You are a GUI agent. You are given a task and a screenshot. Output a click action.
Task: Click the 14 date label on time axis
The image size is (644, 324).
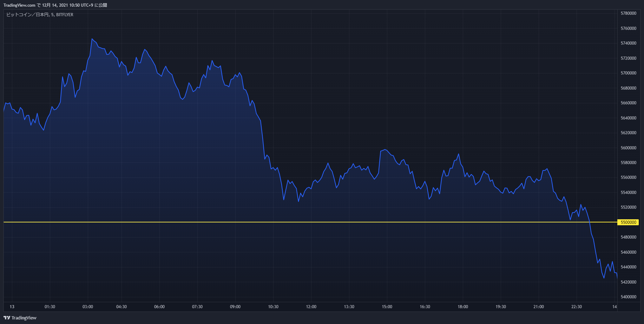point(615,307)
